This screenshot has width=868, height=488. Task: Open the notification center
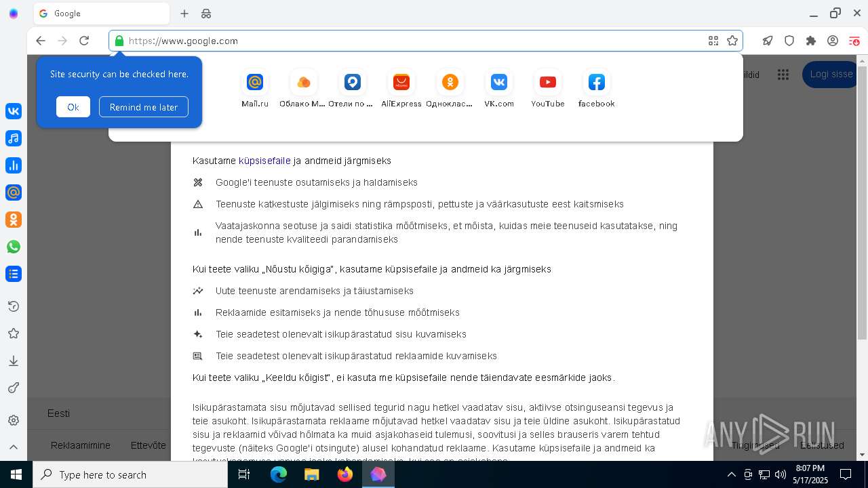pyautogui.click(x=846, y=474)
